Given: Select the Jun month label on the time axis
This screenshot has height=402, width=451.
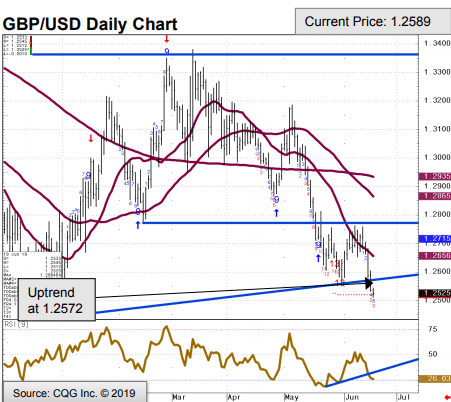Looking at the screenshot, I should point(352,397).
